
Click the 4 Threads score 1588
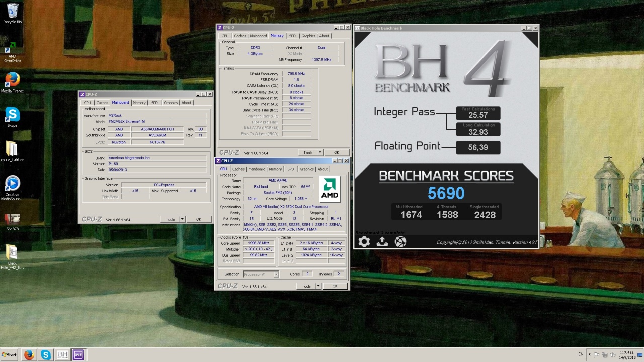pos(447,215)
